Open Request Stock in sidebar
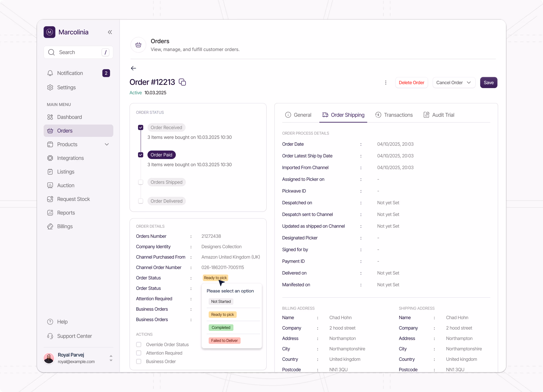The width and height of the screenshot is (543, 392). 73,199
